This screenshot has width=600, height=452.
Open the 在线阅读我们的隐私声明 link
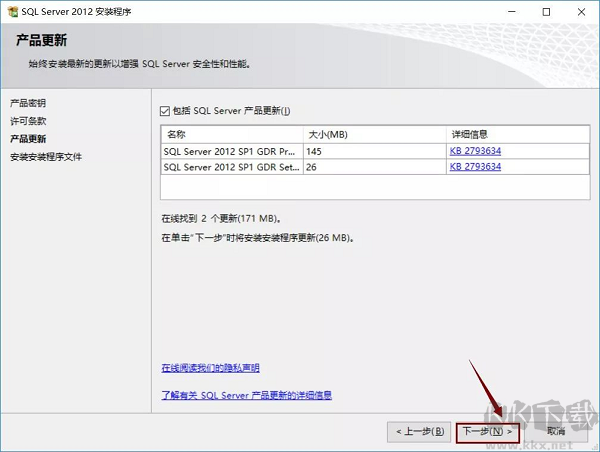click(210, 368)
